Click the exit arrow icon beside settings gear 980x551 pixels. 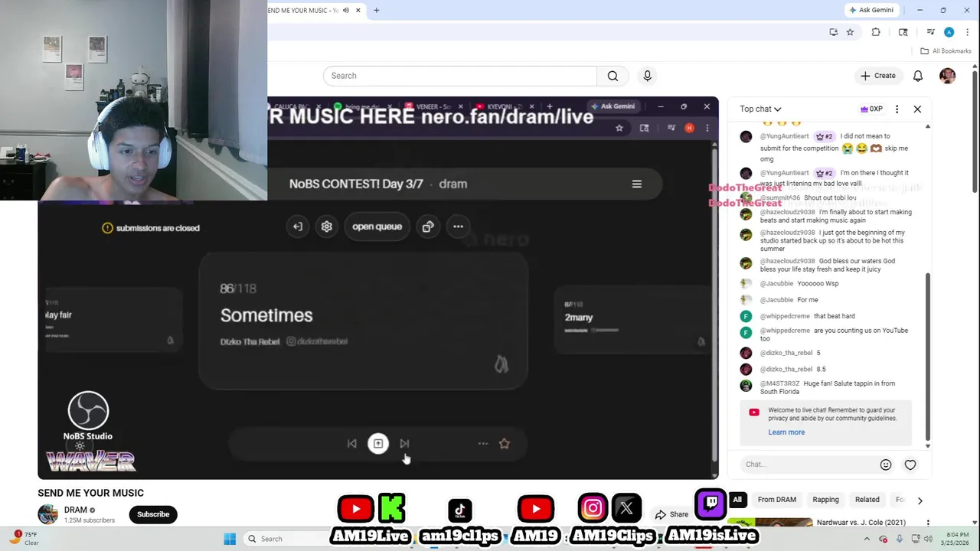pos(298,227)
